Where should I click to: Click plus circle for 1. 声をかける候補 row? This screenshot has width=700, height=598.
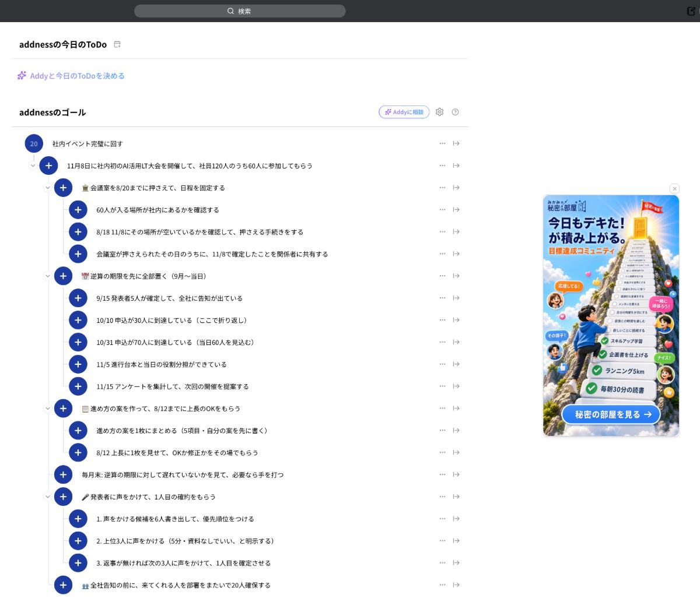[78, 519]
